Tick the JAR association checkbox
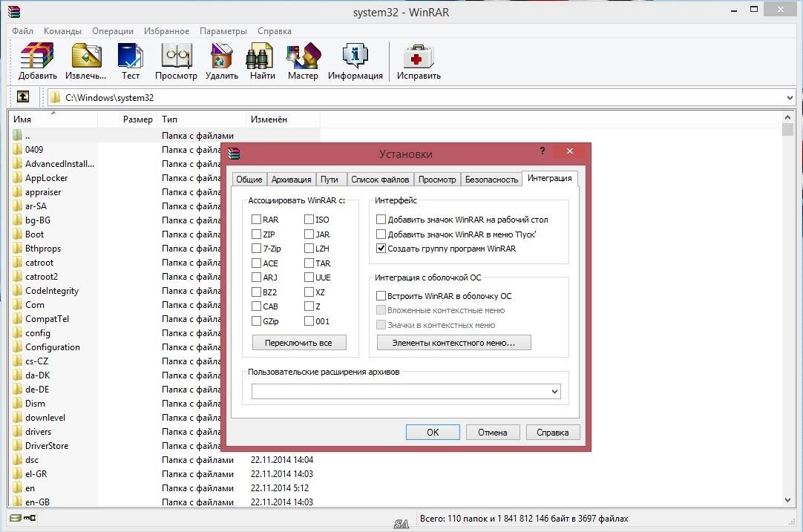This screenshot has width=803, height=532. coord(309,234)
